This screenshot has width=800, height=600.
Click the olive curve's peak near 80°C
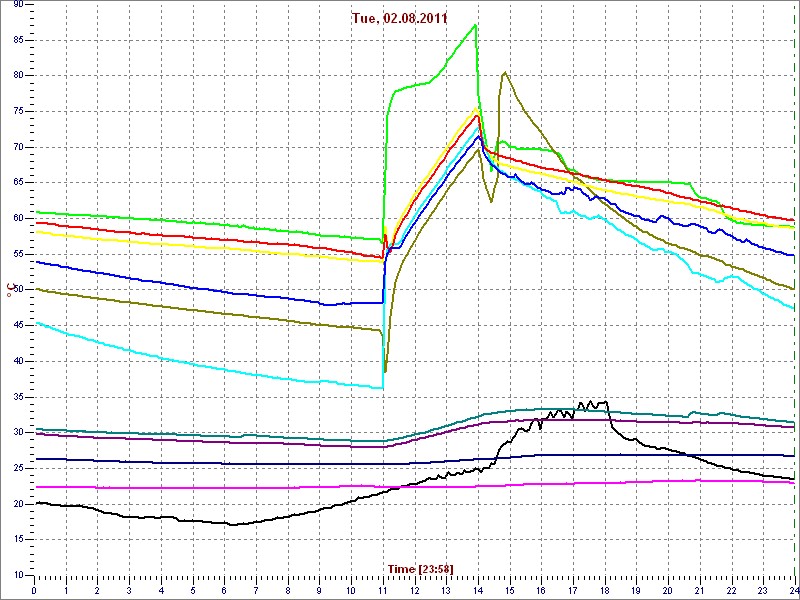pos(505,72)
